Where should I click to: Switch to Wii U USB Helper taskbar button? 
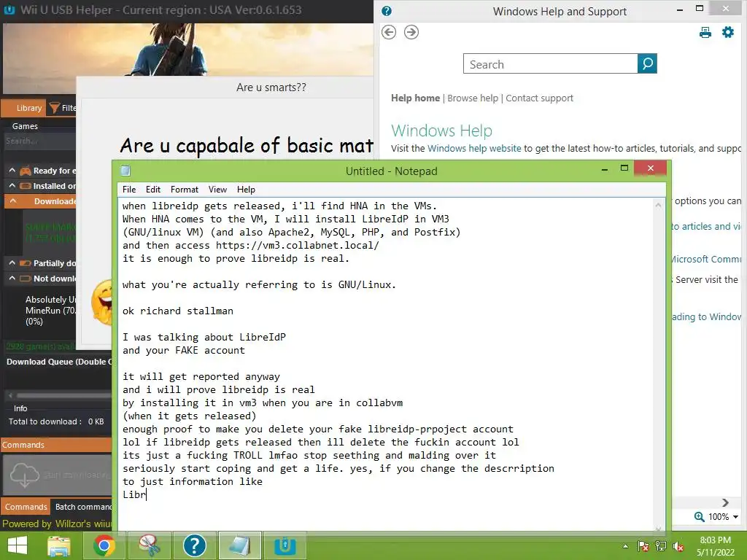285,545
